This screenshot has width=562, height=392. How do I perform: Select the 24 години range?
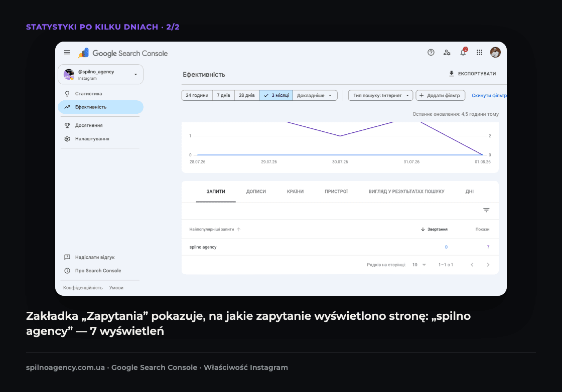click(x=197, y=96)
